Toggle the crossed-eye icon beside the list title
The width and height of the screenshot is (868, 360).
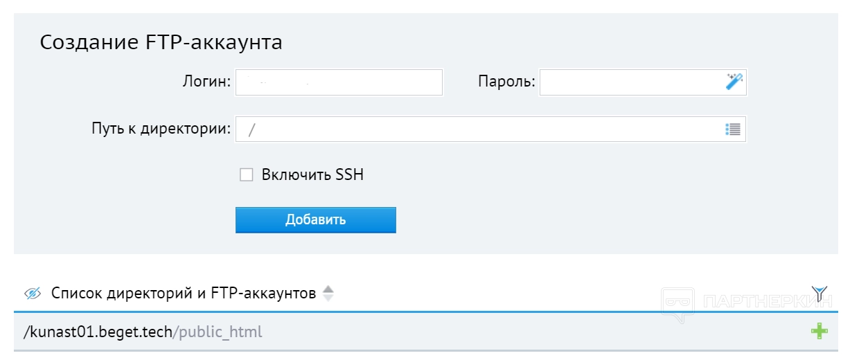[33, 294]
